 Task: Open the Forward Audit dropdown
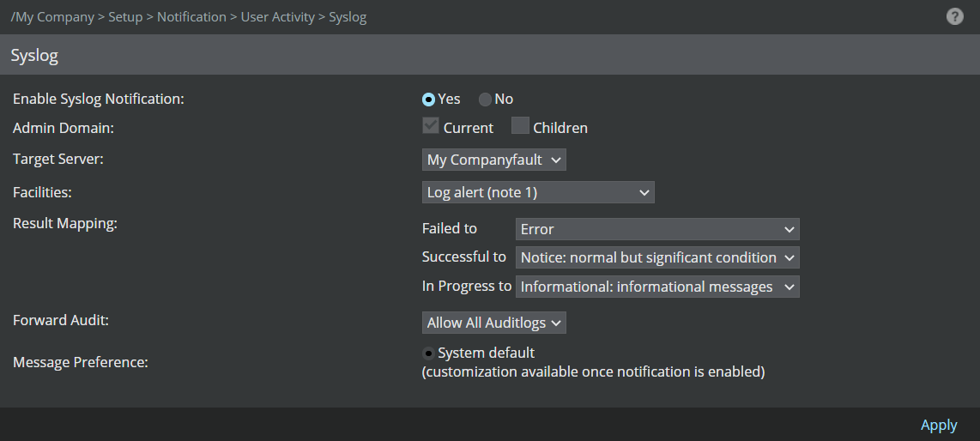coord(493,323)
